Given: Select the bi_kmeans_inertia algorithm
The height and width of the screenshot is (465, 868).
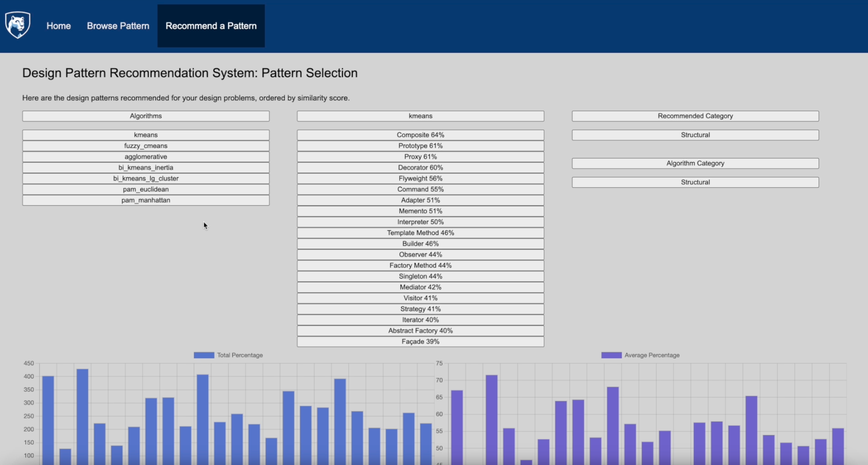Looking at the screenshot, I should click(146, 168).
